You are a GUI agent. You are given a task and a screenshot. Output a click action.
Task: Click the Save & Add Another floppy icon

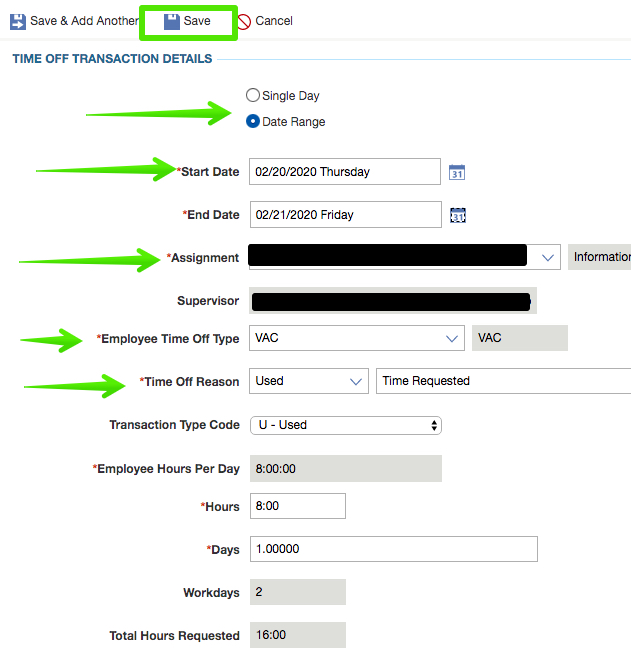(18, 21)
